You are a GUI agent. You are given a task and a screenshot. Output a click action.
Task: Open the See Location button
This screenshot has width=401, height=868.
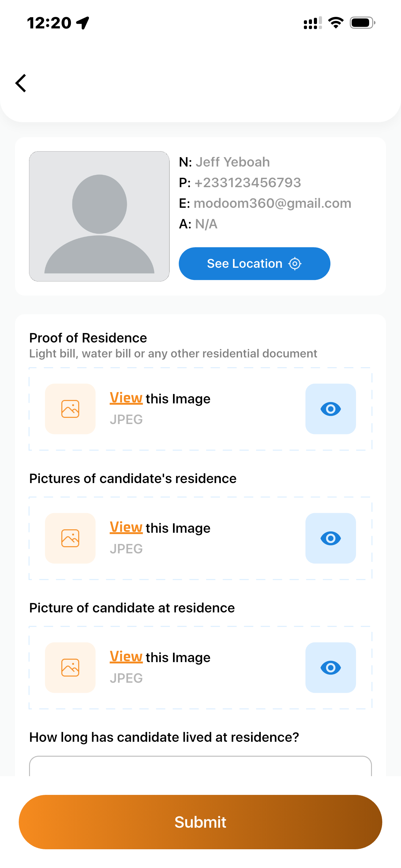click(x=254, y=263)
